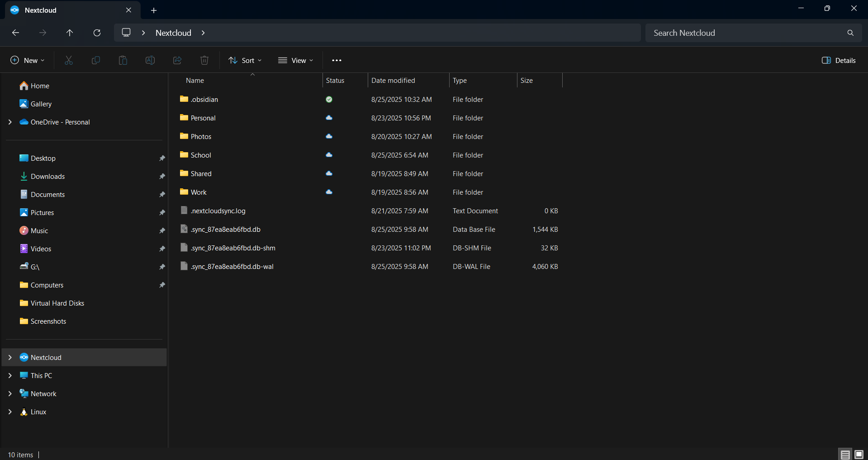
Task: Expand the Nextcloud tree node
Action: coord(10,357)
